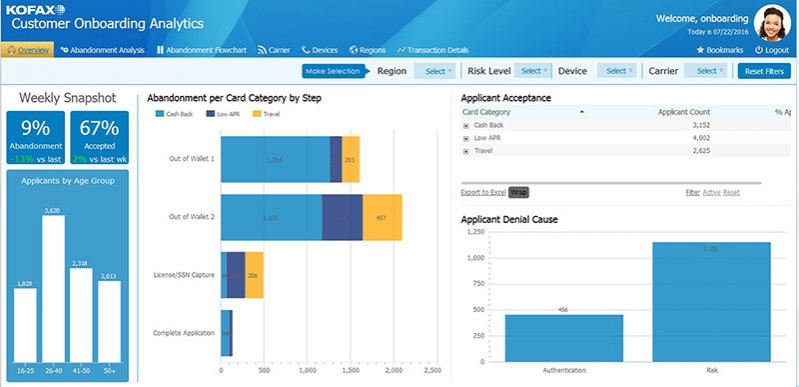Expand the Cash Back row
Screen dimensions: 799x387
[x=466, y=125]
